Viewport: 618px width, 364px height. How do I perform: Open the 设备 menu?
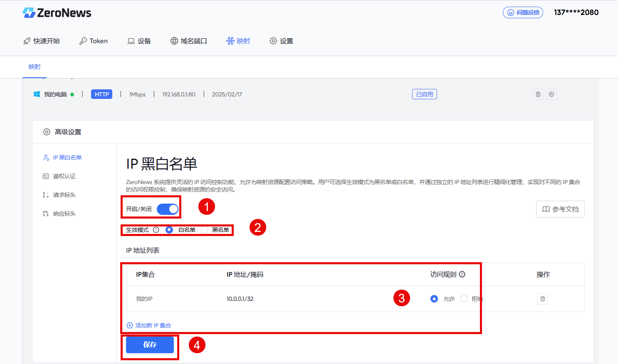(139, 41)
